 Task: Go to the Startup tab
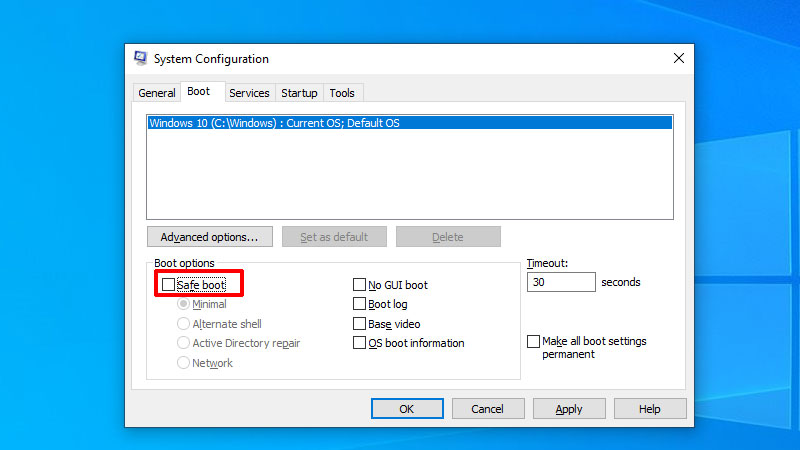(299, 93)
